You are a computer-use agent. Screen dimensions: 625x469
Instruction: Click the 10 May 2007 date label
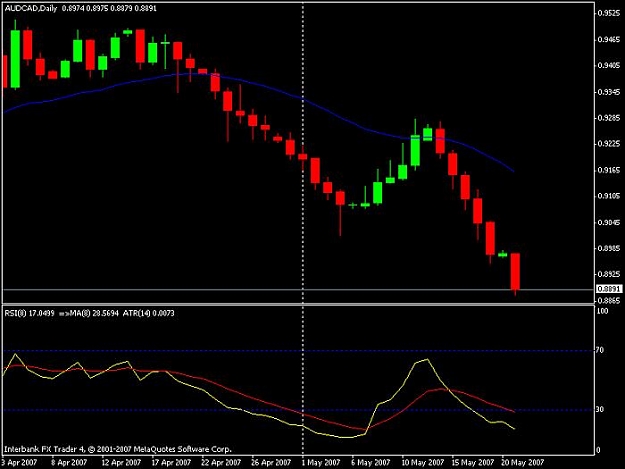423,463
